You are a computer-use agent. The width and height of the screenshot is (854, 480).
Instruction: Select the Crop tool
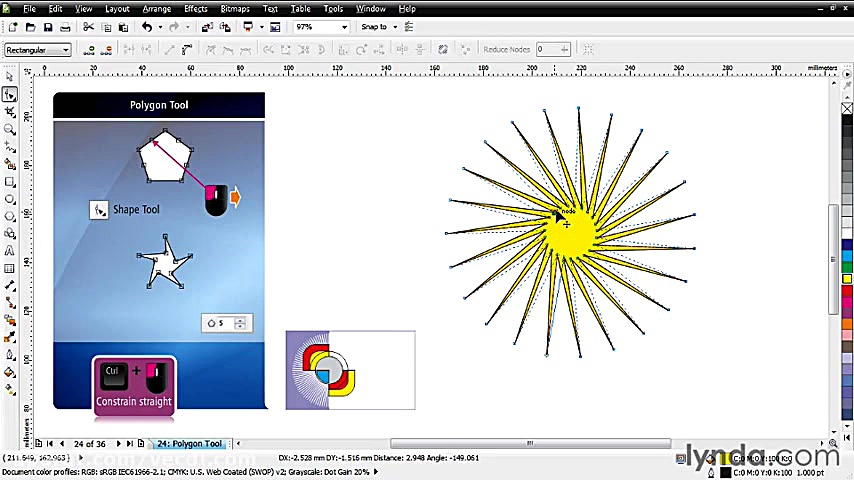click(9, 112)
